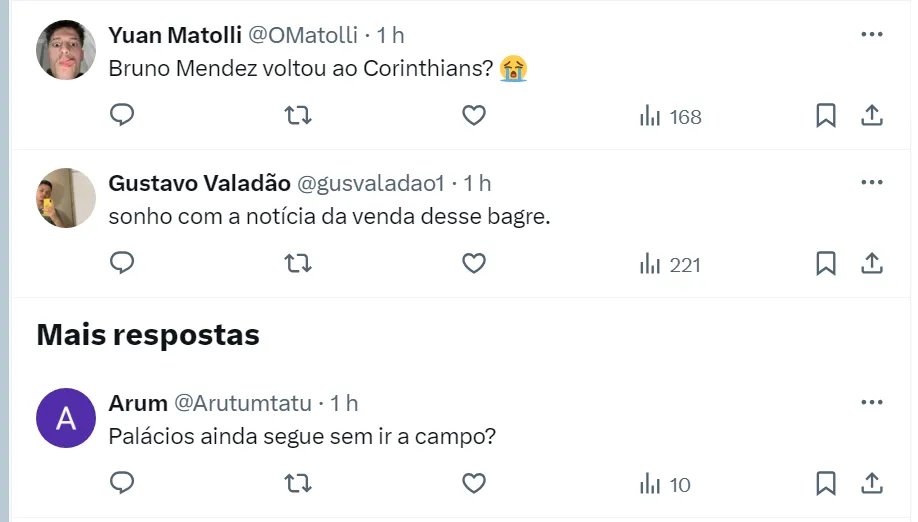Open more options on Yuan Matolli's tweet
This screenshot has height=522, width=918.
872,34
